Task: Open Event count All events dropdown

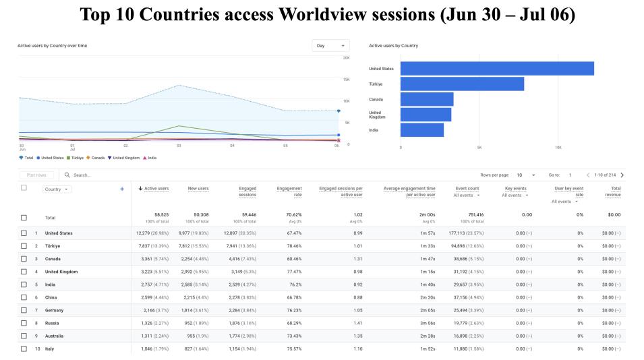Action: [x=467, y=196]
